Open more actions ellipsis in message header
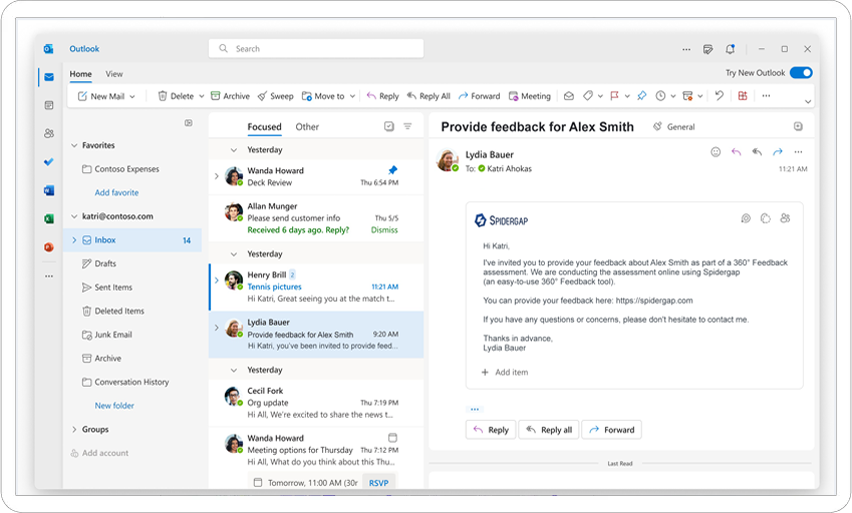This screenshot has width=852, height=513. 798,152
